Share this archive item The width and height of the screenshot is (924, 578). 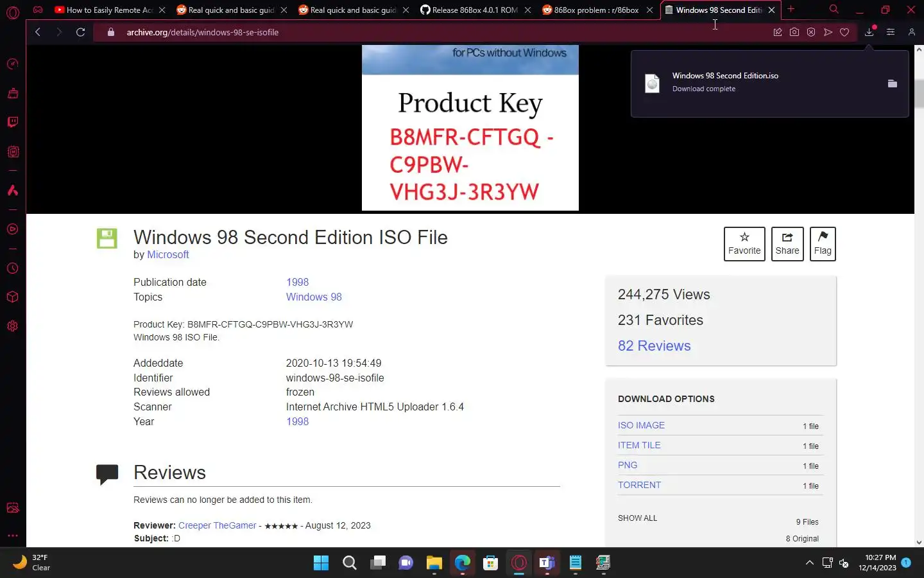click(787, 244)
